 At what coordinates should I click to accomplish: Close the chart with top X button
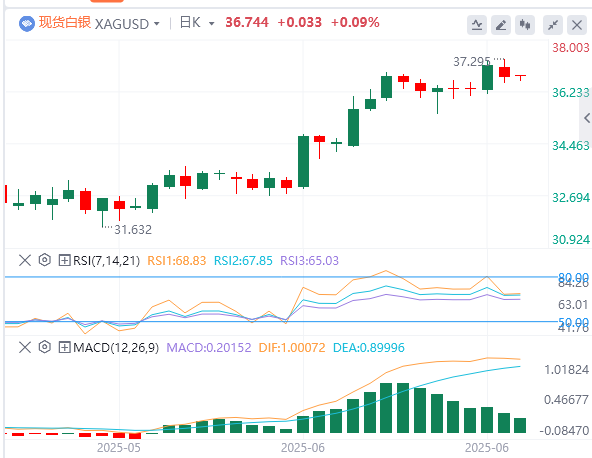(x=577, y=25)
